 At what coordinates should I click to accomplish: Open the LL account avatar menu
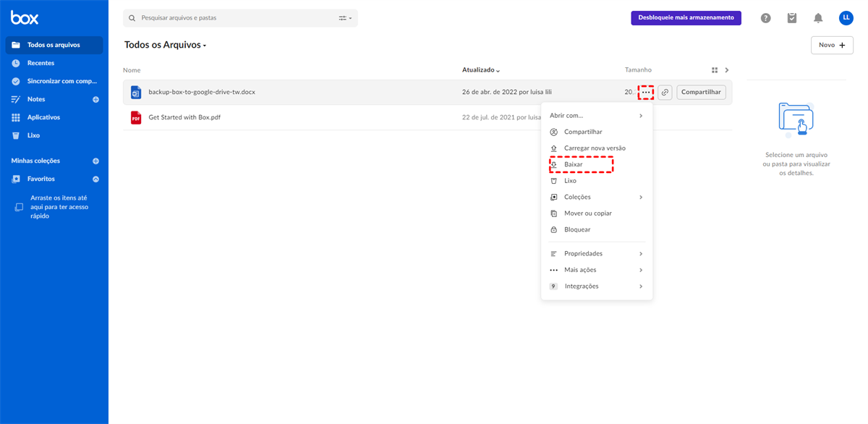(x=846, y=18)
